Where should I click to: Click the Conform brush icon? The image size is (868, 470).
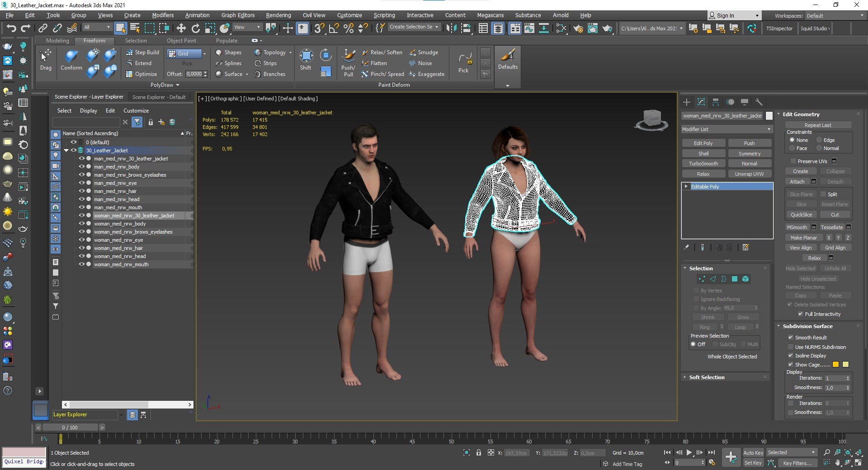(x=71, y=60)
